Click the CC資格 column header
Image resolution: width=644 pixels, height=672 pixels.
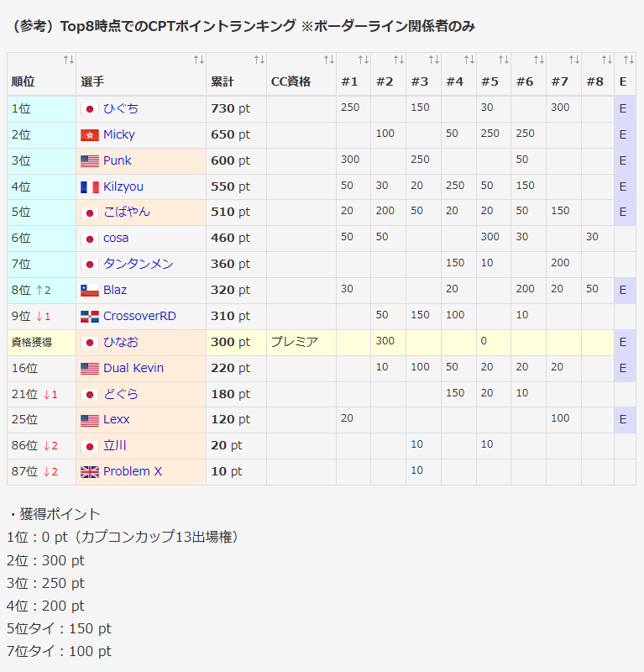click(x=301, y=75)
